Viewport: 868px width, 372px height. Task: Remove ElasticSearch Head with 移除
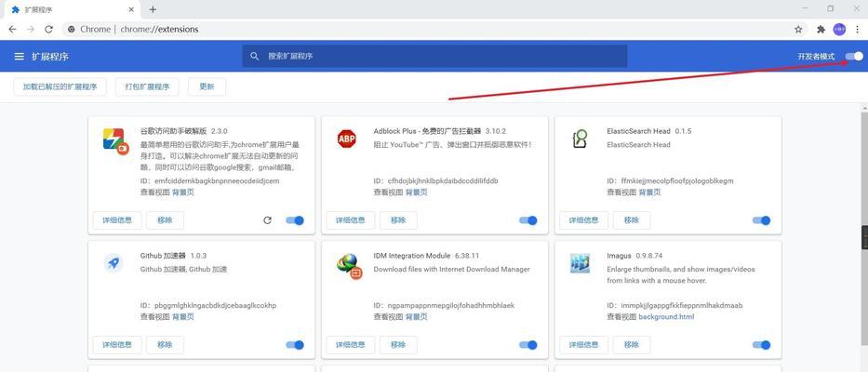tap(631, 220)
